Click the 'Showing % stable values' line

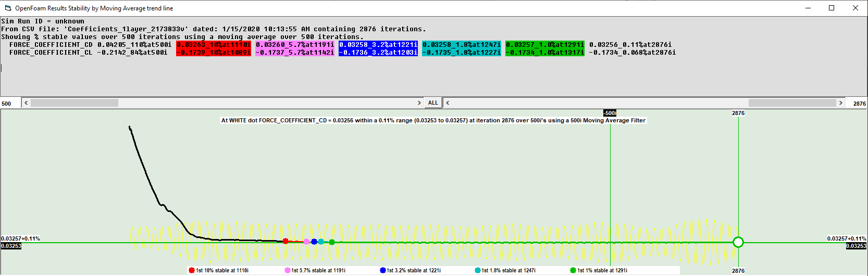point(182,37)
